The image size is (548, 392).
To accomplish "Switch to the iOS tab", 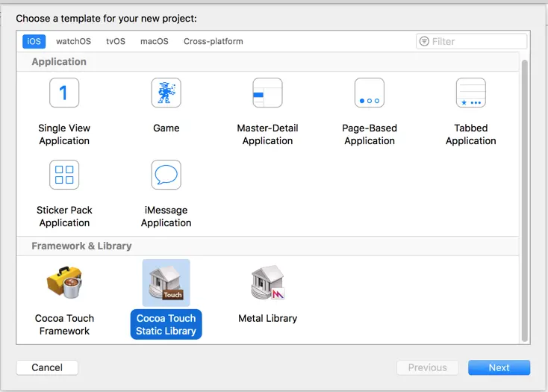I will (34, 41).
